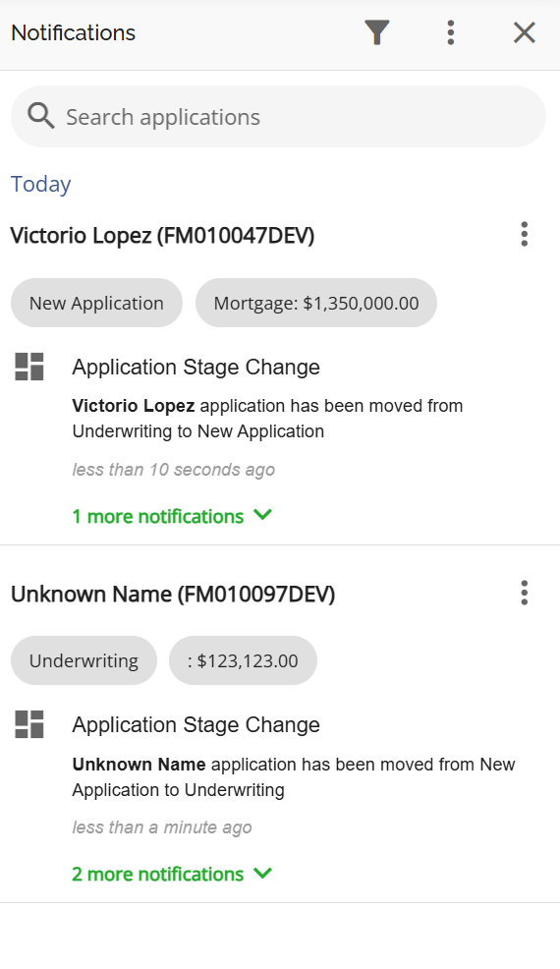The height and width of the screenshot is (969, 560).
Task: Open options menu for Unknown Name application
Action: (525, 593)
